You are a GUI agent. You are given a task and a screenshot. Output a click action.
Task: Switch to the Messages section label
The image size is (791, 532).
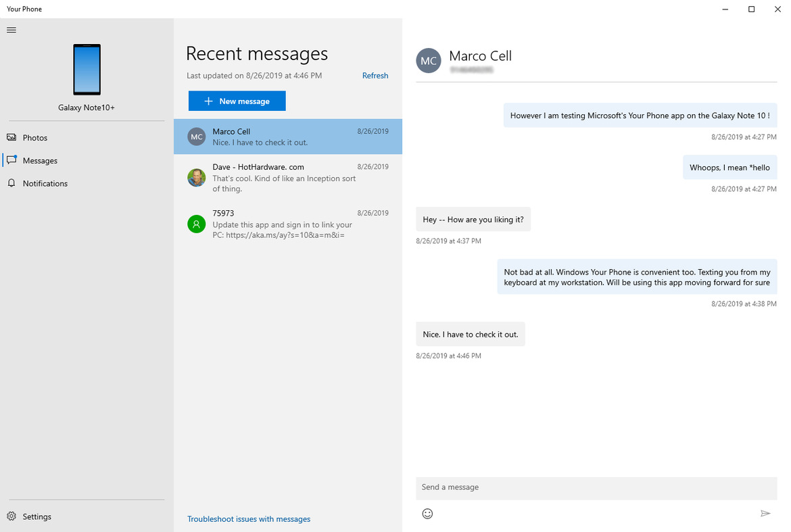coord(40,160)
